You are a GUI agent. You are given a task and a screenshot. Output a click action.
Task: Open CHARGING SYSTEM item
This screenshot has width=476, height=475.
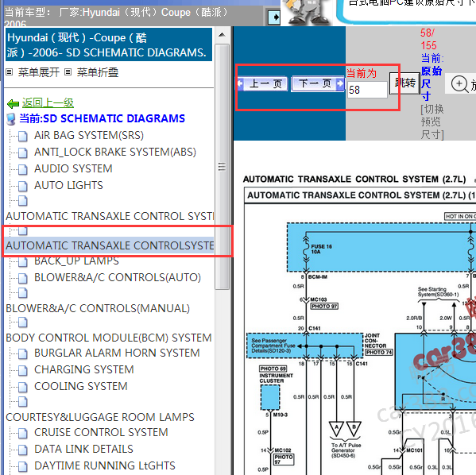click(x=83, y=369)
